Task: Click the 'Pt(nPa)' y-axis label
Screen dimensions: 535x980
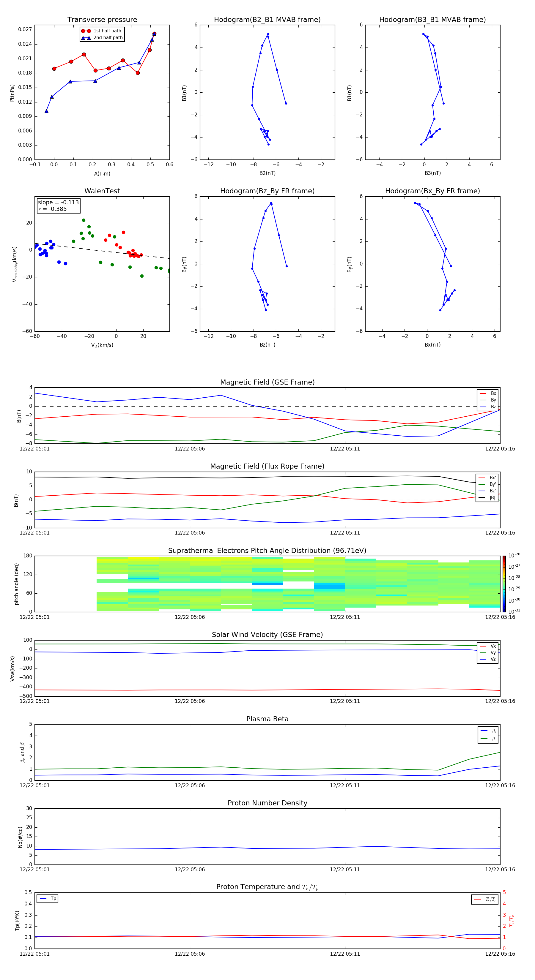Action: tap(12, 93)
